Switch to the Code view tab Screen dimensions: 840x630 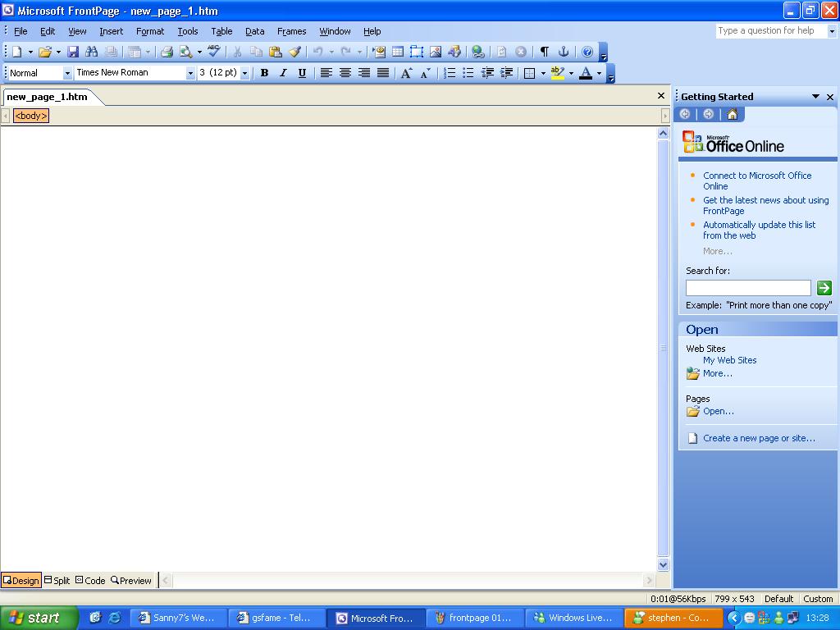point(90,580)
